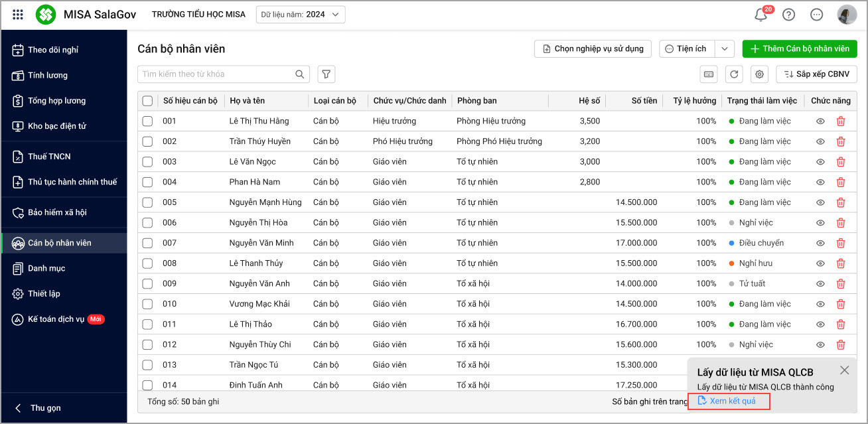Click the refresh list icon
This screenshot has height=424, width=868.
coord(734,74)
